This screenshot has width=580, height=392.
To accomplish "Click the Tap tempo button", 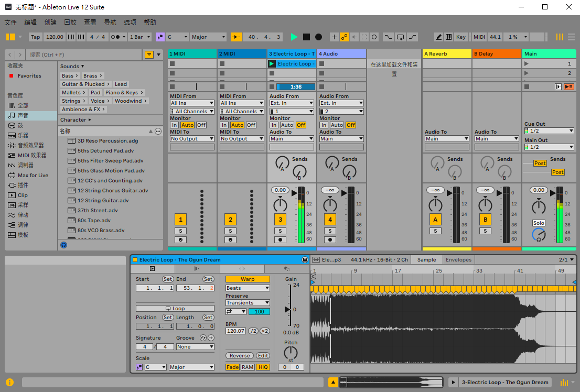I will click(36, 37).
